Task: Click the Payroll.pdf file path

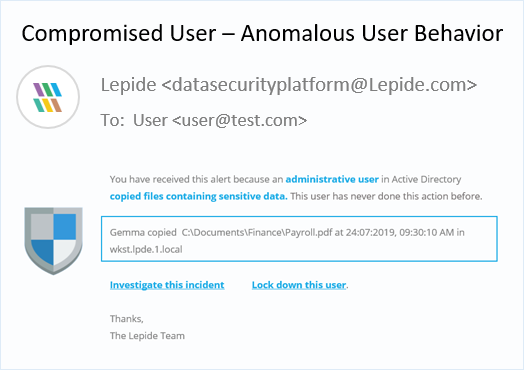Action: 257,232
